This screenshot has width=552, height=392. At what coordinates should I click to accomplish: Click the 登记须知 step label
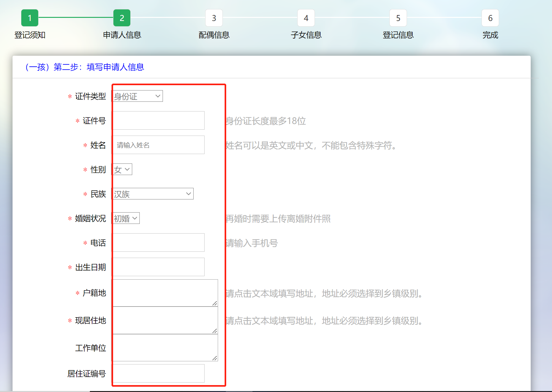pyautogui.click(x=30, y=35)
